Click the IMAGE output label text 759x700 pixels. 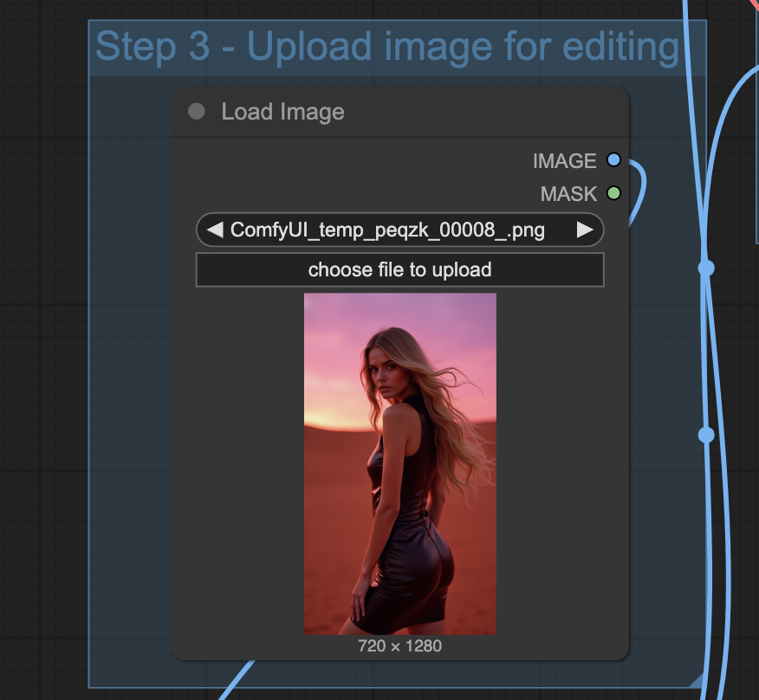click(564, 161)
